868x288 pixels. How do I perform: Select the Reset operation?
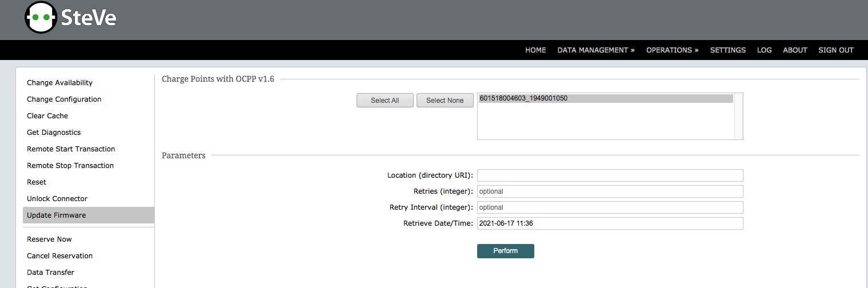(89, 182)
